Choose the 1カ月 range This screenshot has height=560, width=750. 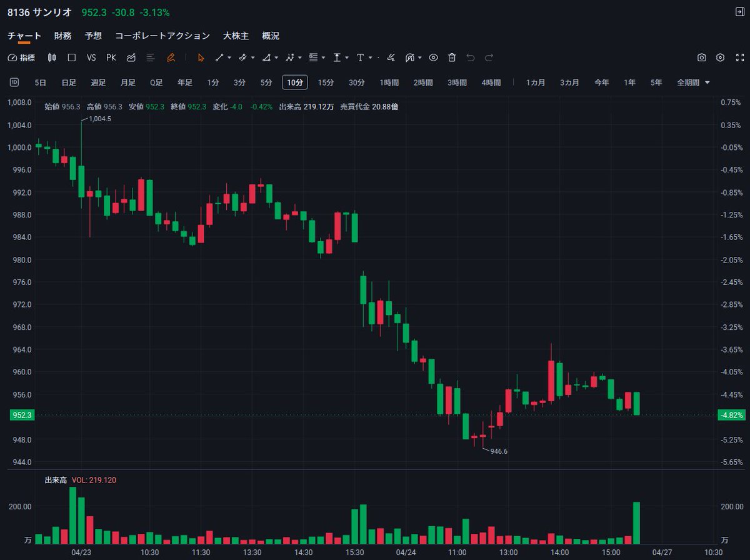pos(536,82)
